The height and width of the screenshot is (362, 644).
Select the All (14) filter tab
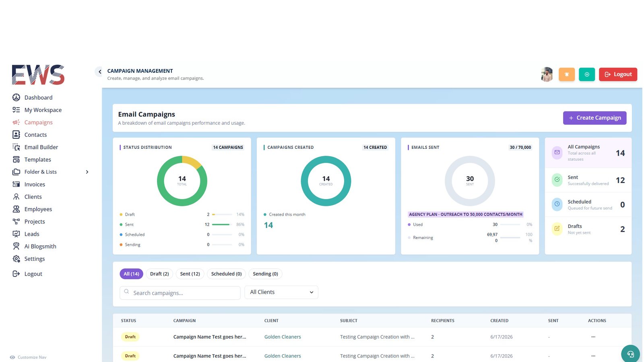click(x=131, y=274)
